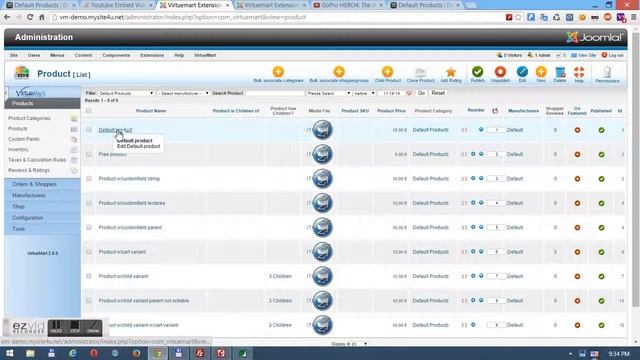Click Bulk associate shoppergroups toolbar icon

[x=339, y=72]
